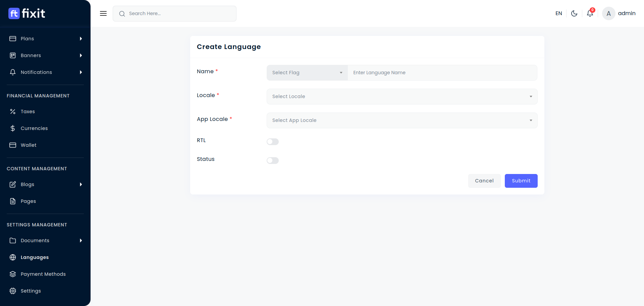644x306 pixels.
Task: Click the Payment Methods layers icon
Action: click(x=13, y=274)
